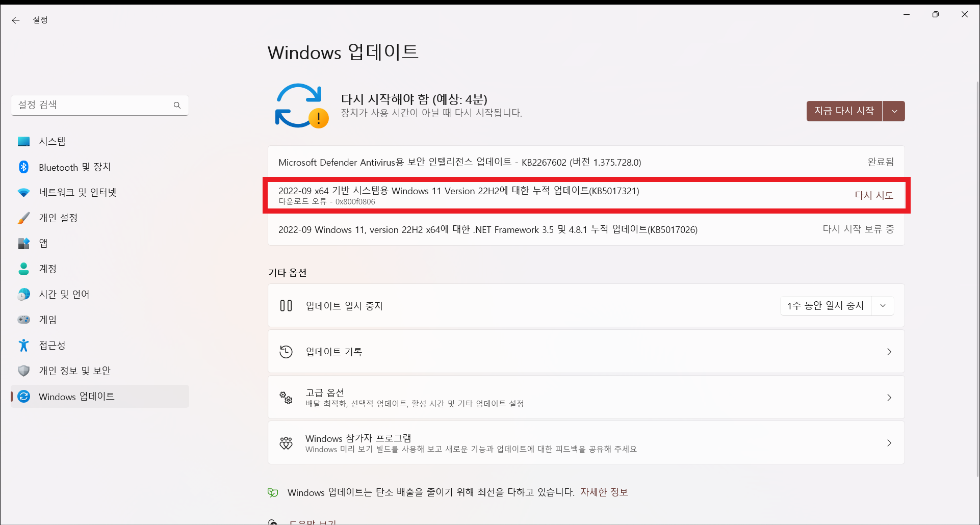Click the pause icon beside 업데이트 일시 중지

coord(286,306)
